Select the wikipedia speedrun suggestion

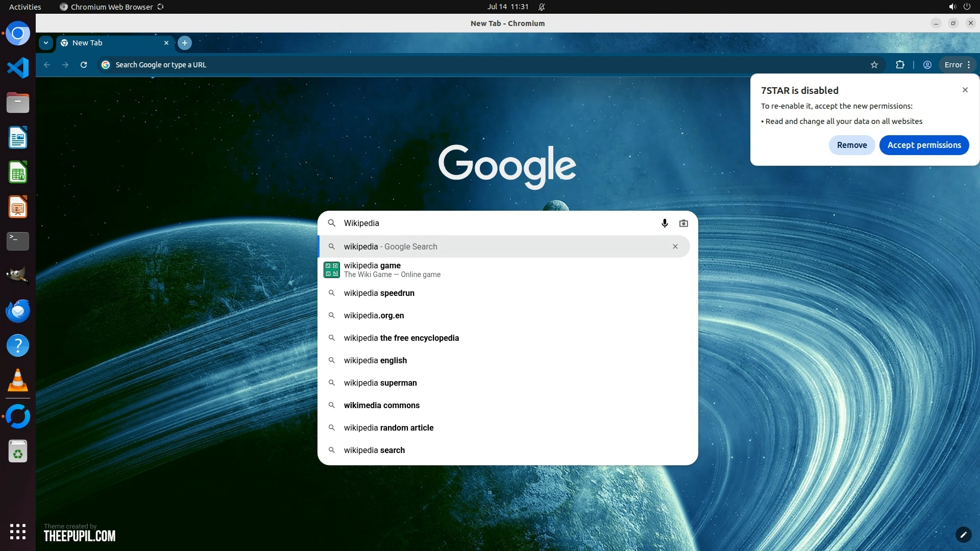[379, 293]
